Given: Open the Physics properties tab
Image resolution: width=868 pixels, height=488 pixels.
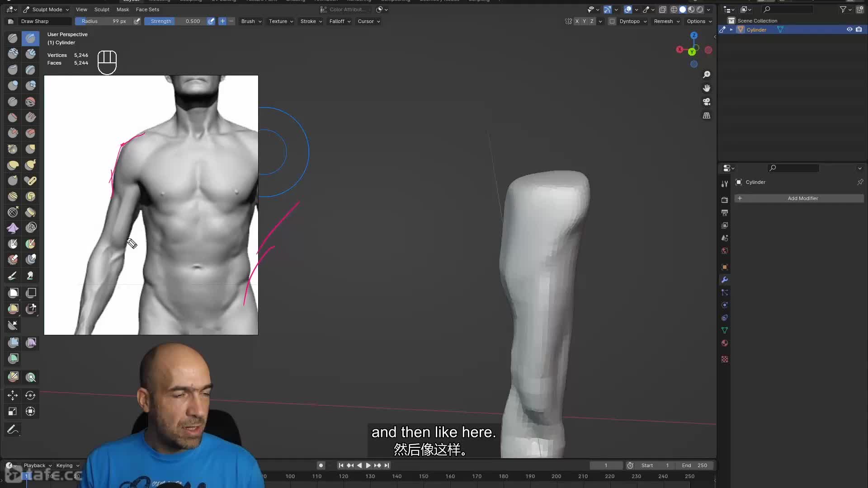Looking at the screenshot, I should [x=725, y=305].
